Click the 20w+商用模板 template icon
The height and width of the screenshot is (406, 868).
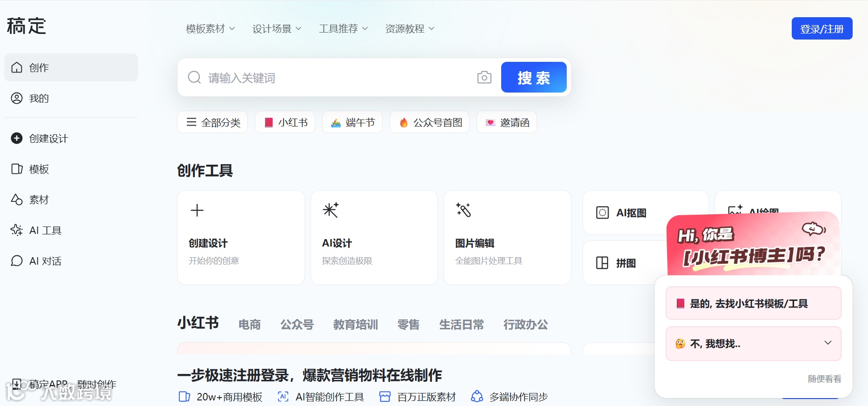coord(185,397)
